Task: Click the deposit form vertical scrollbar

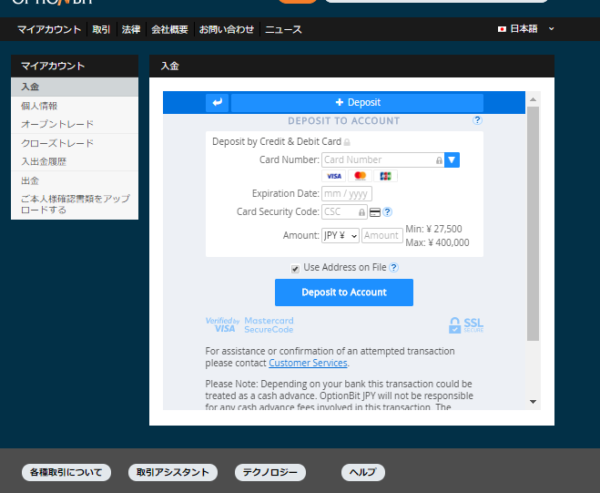Action: [533, 220]
